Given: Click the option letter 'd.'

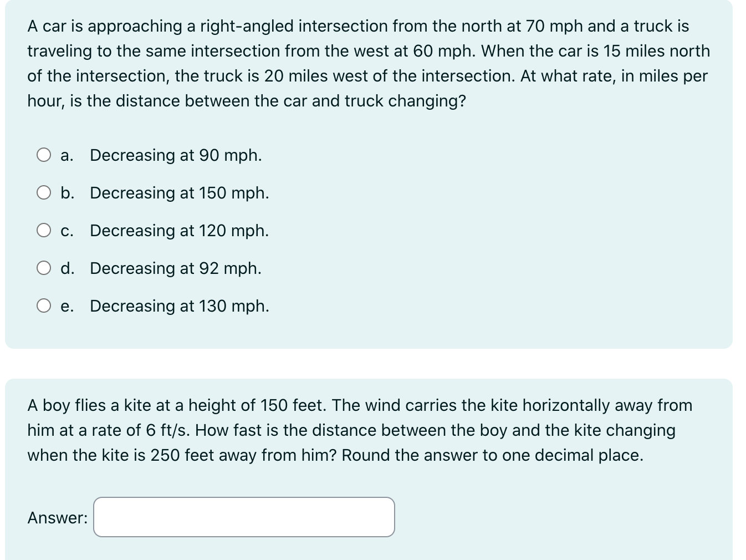Looking at the screenshot, I should pos(68,268).
